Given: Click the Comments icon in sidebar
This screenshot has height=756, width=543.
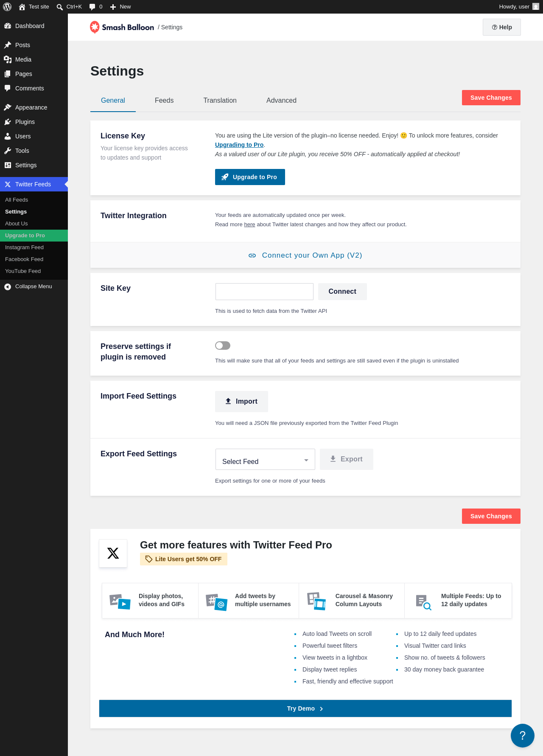Looking at the screenshot, I should point(8,88).
